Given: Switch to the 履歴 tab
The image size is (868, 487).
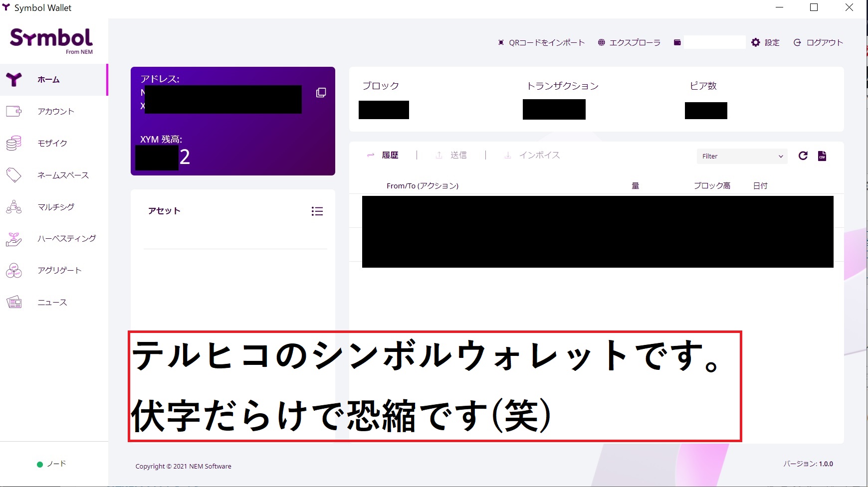Looking at the screenshot, I should pos(390,156).
